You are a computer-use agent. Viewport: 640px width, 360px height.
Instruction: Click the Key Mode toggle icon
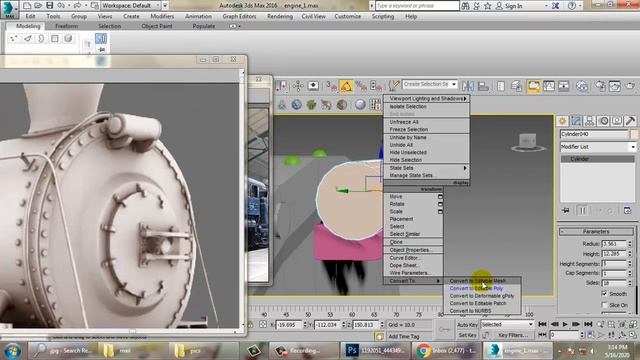pyautogui.click(x=542, y=335)
